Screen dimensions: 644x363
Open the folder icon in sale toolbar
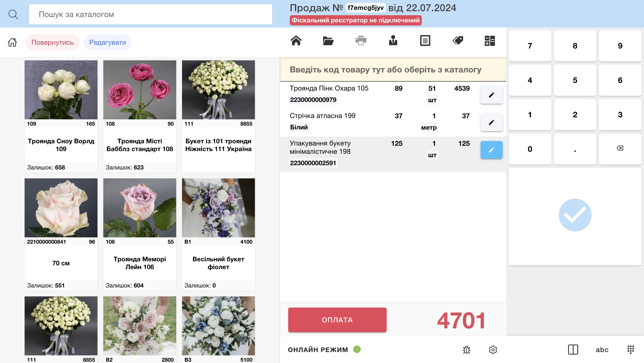328,40
